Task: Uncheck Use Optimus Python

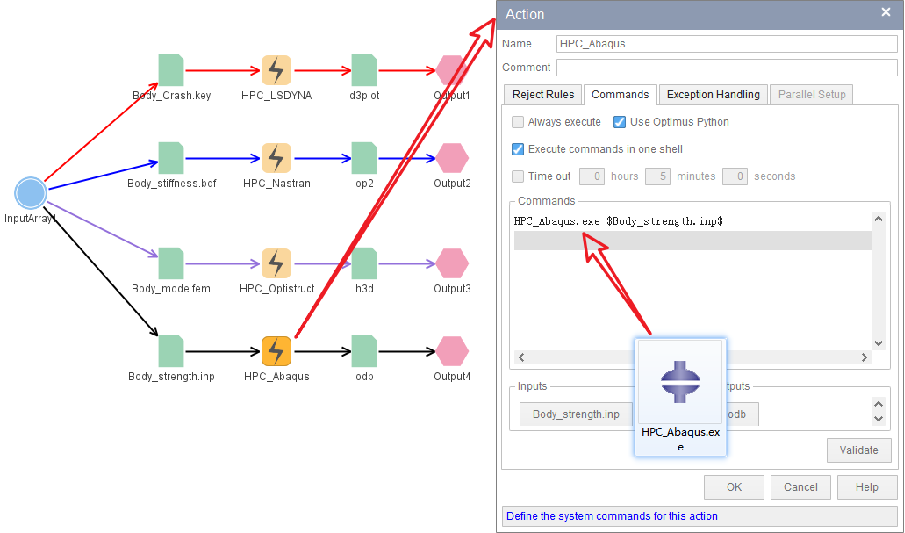Action: pyautogui.click(x=619, y=122)
